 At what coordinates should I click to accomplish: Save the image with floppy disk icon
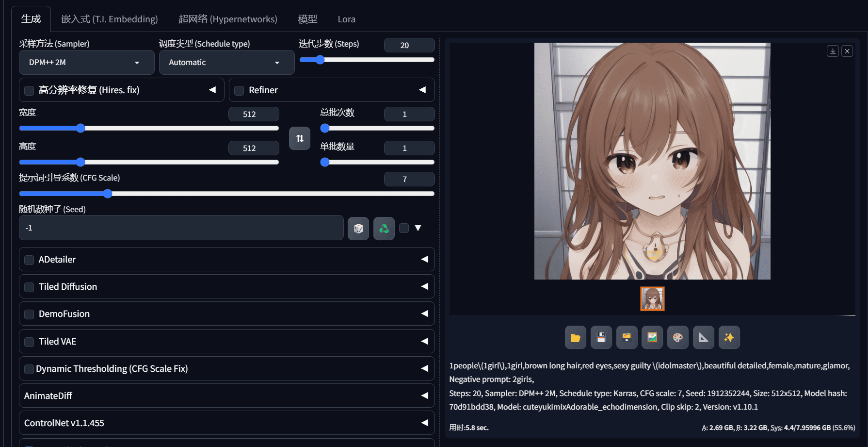[601, 338]
